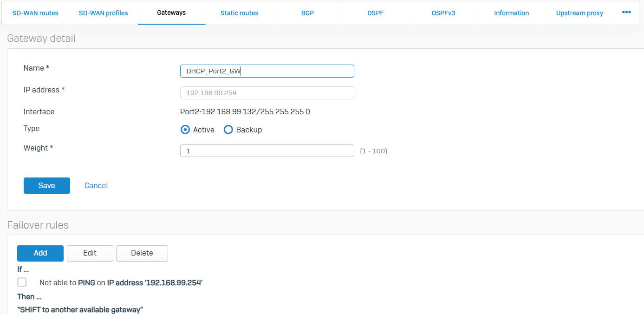The width and height of the screenshot is (644, 315).
Task: View the Information tab
Action: [511, 13]
